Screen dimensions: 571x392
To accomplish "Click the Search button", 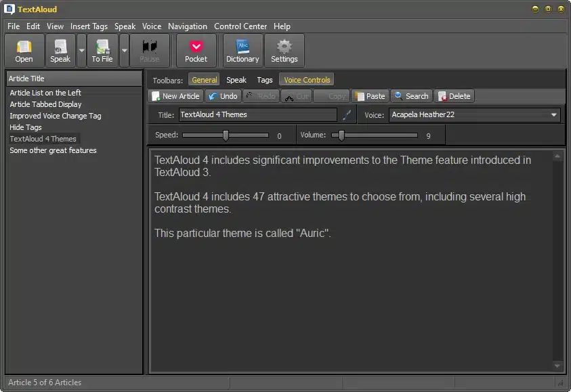I will [411, 96].
